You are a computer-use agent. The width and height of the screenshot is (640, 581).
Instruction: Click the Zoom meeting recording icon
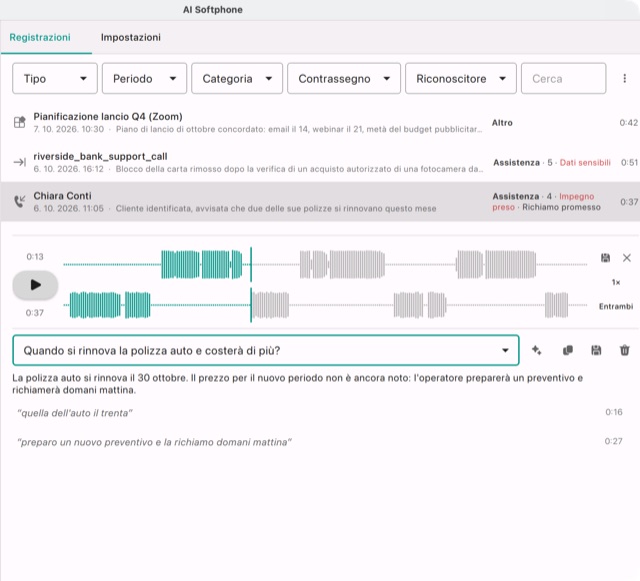19,122
